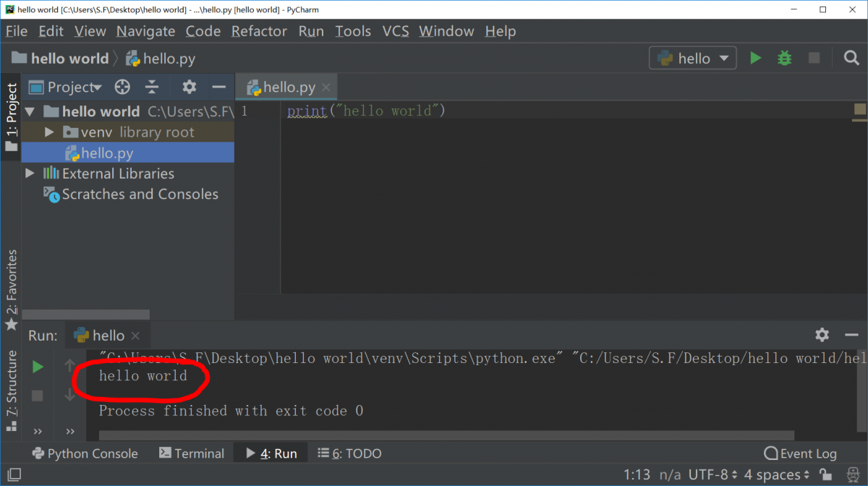Expand External Libraries node
Viewport: 868px width, 486px height.
click(30, 173)
